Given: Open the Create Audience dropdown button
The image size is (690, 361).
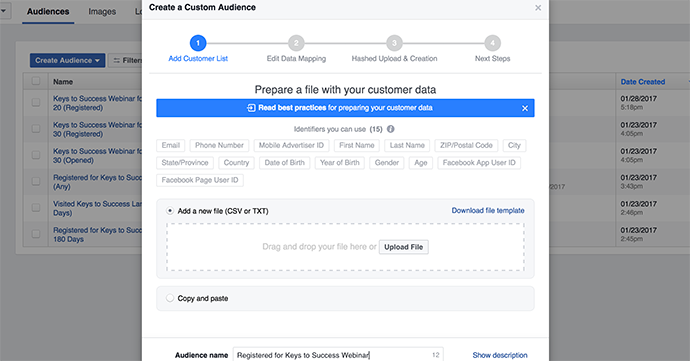Looking at the screenshot, I should point(67,60).
